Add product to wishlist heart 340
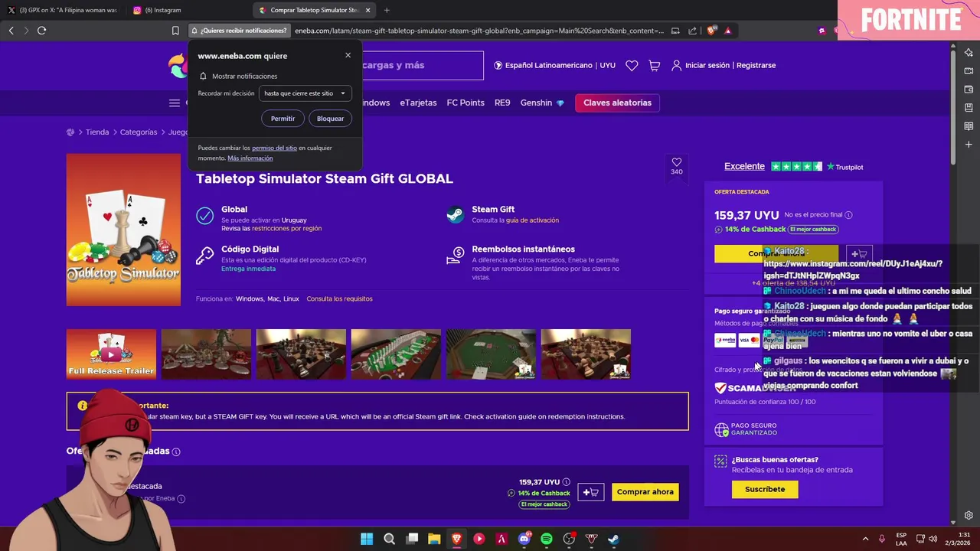The width and height of the screenshot is (980, 551). [x=676, y=165]
